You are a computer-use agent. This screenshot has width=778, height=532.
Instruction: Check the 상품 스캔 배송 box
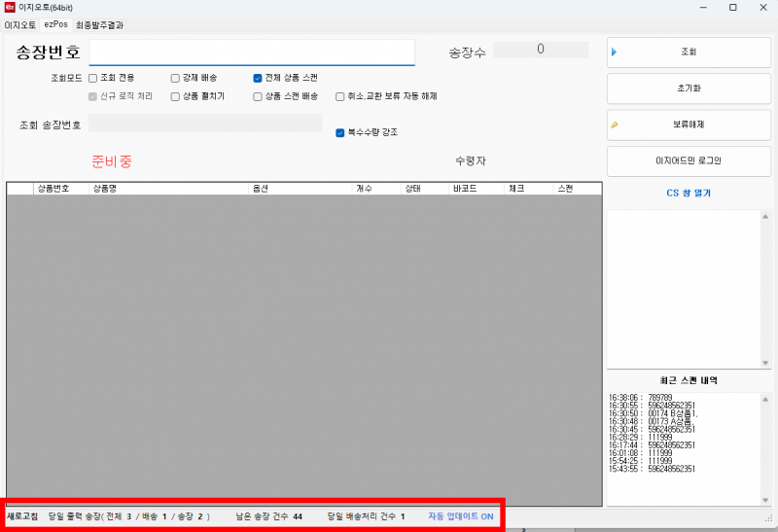(x=258, y=96)
